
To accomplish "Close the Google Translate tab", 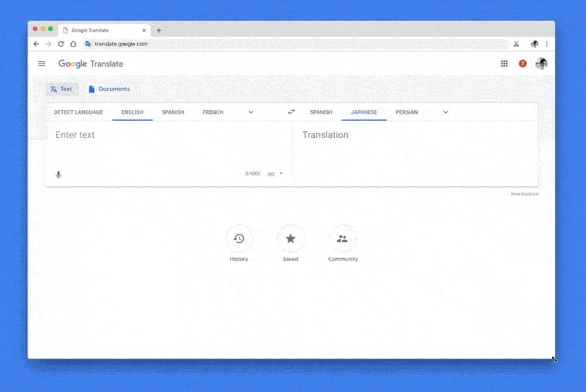I will click(x=144, y=30).
